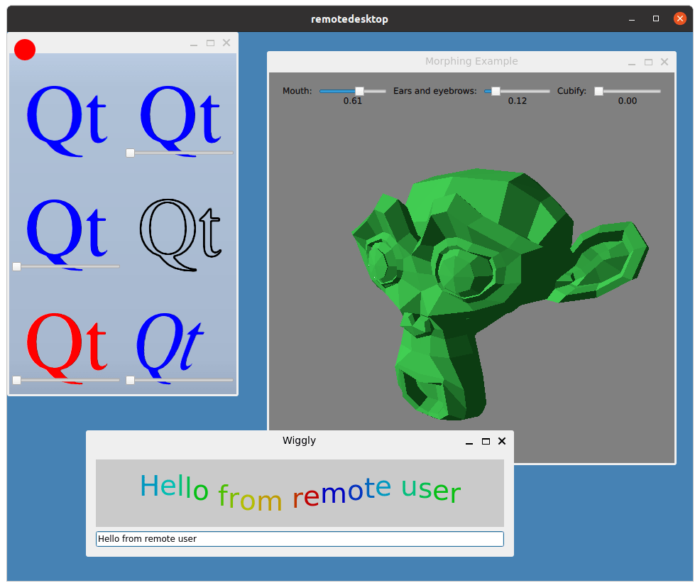This screenshot has width=700, height=588.
Task: Maximize the Wiggly window
Action: point(486,441)
